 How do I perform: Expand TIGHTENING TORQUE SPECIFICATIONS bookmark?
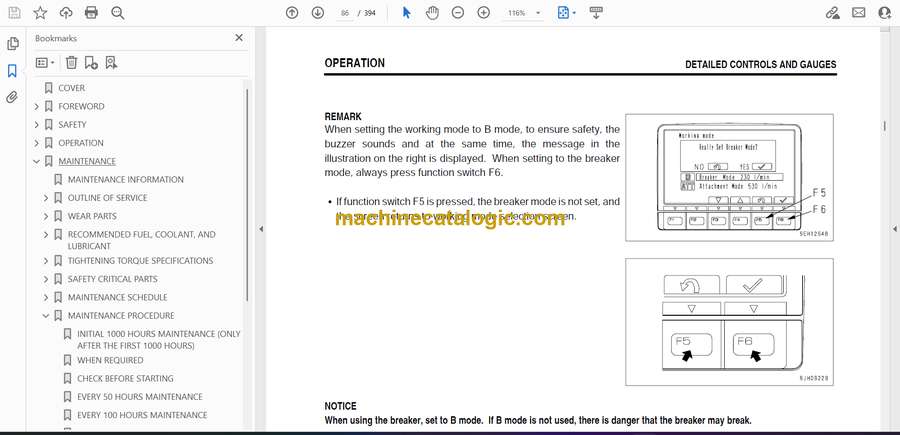pyautogui.click(x=46, y=261)
